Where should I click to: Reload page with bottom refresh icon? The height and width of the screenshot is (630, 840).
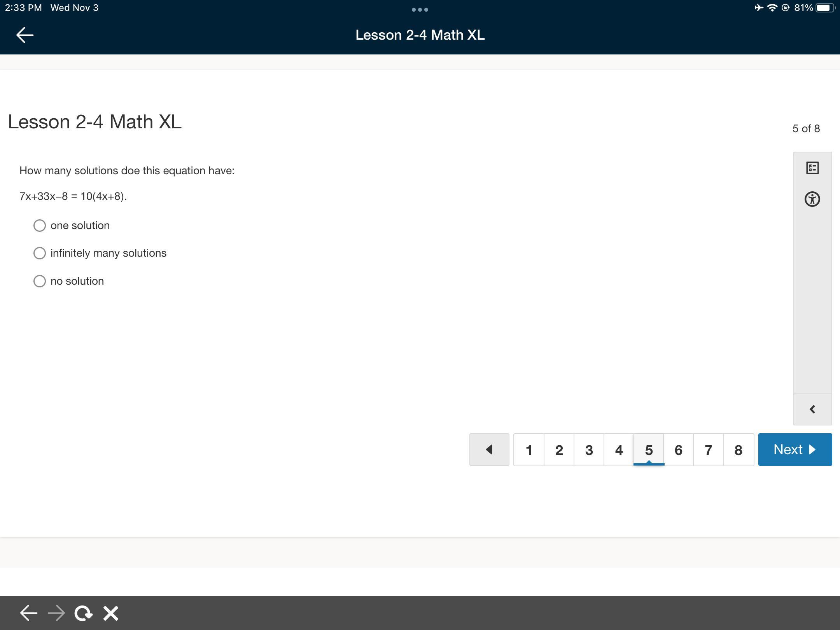[83, 613]
